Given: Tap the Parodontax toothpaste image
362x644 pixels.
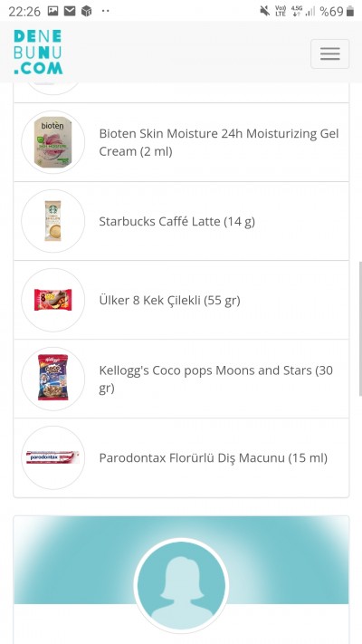Looking at the screenshot, I should click(x=53, y=457).
